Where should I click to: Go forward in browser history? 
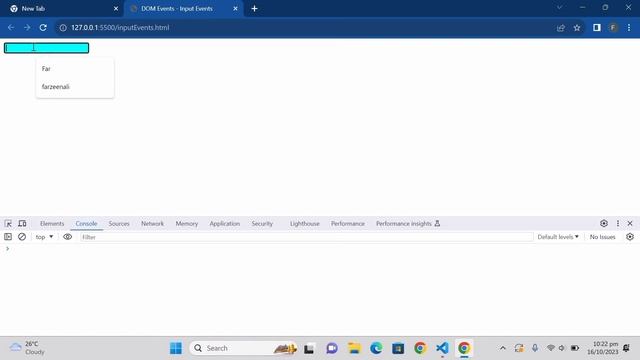pos(27,27)
